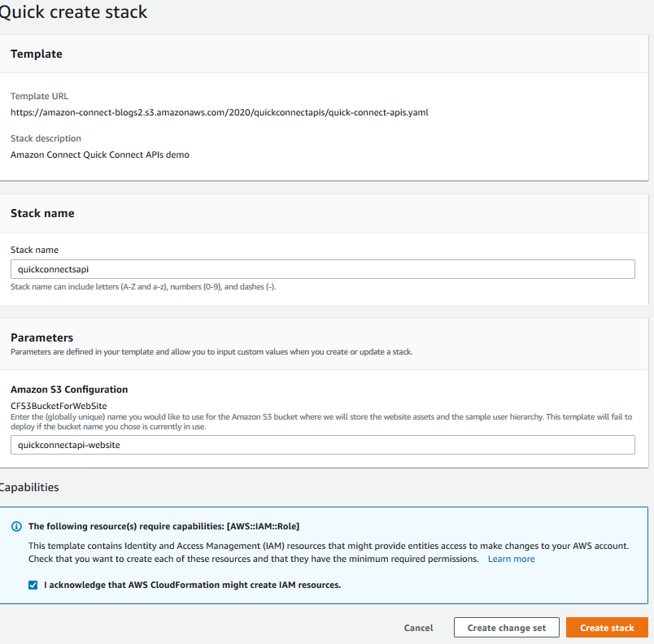Click Create change set

coord(506,628)
